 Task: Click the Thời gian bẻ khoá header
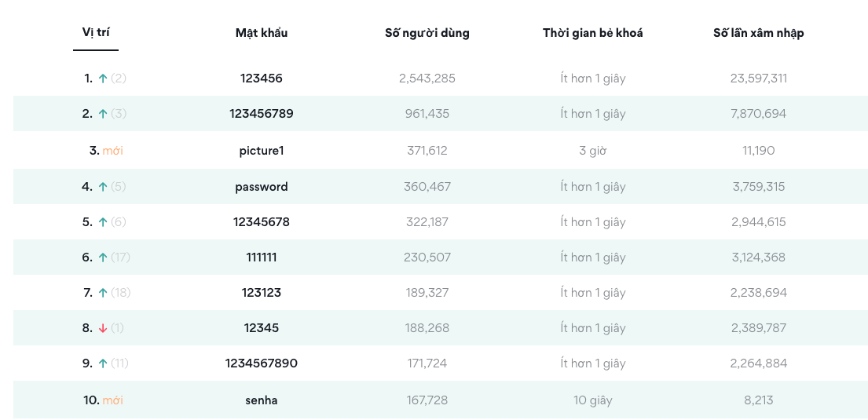point(593,33)
